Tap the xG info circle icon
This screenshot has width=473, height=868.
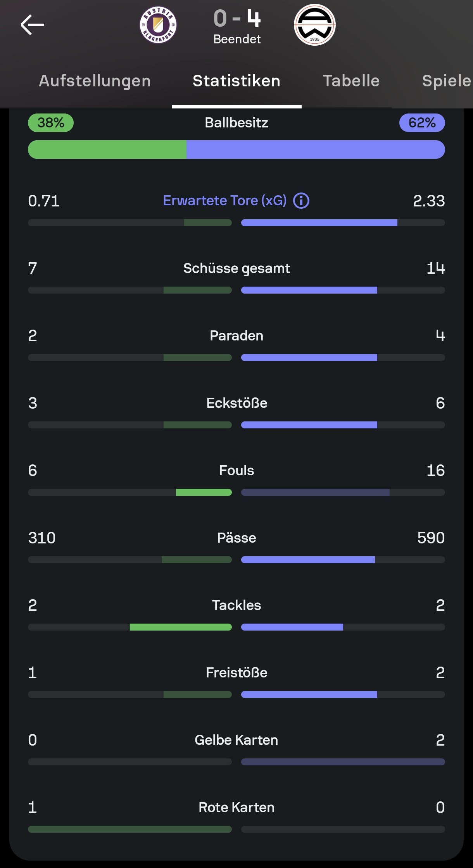301,201
